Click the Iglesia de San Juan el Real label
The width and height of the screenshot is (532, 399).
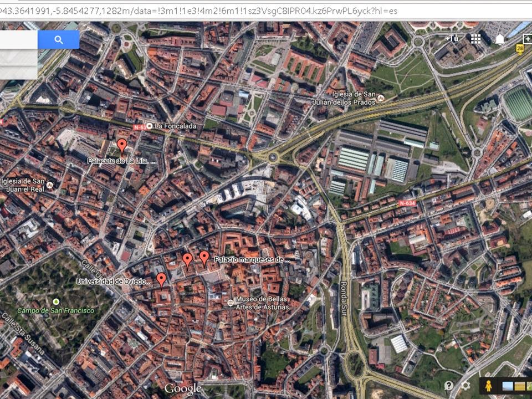[23, 185]
